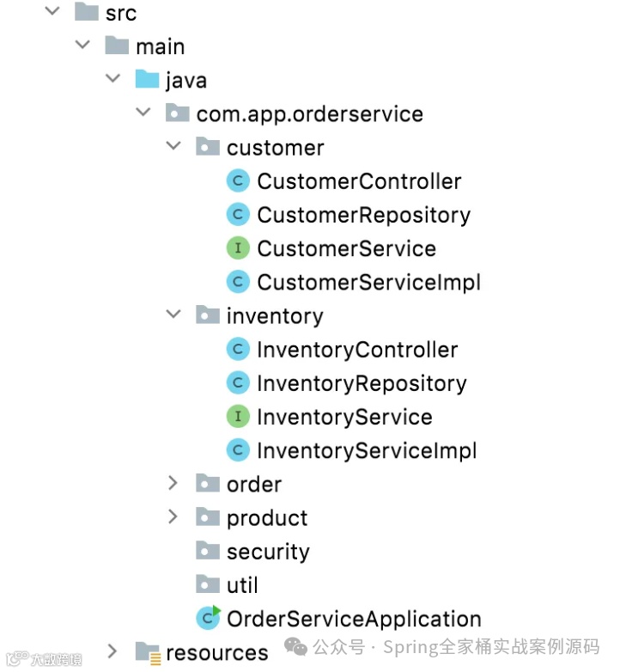Image resolution: width=620 pixels, height=672 pixels.
Task: Select CustomerServiceImpl in the tree
Action: pos(368,282)
